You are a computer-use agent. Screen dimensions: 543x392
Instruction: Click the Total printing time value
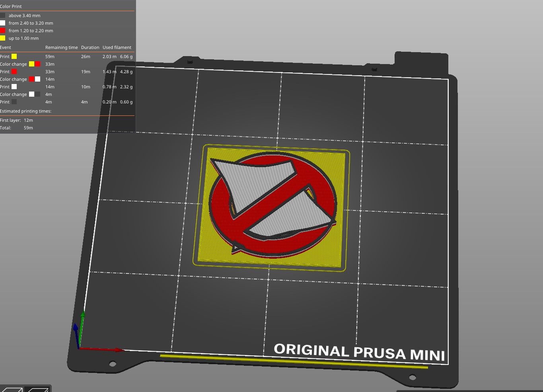pos(28,127)
